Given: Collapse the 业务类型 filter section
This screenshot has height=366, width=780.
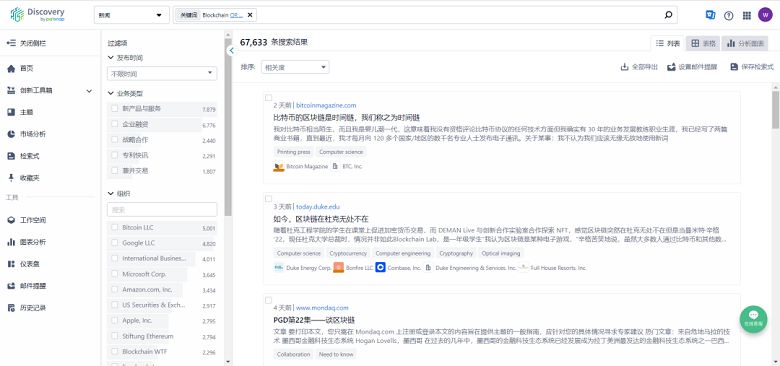Looking at the screenshot, I should [x=110, y=93].
